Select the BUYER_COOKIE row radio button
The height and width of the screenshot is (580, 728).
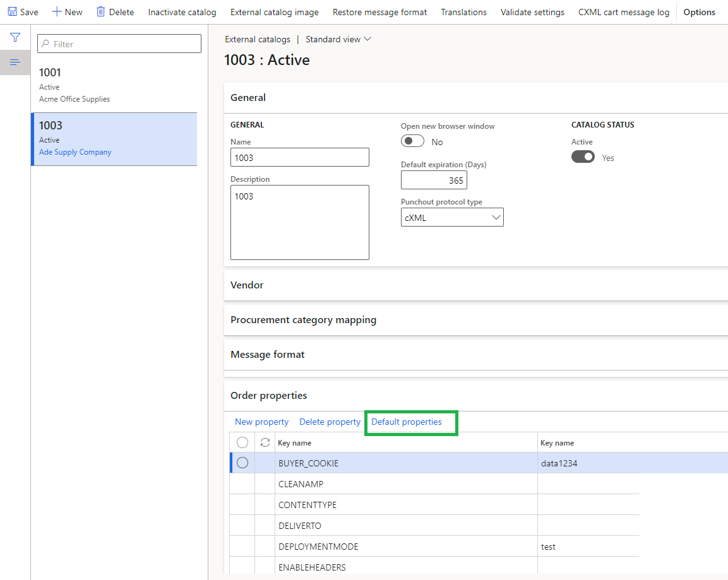coord(242,463)
